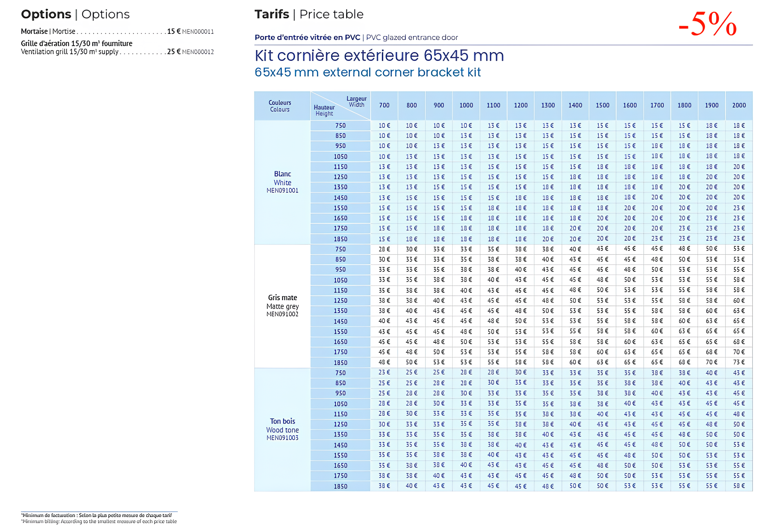Select the Ton bois MEN091003 cell

(283, 429)
